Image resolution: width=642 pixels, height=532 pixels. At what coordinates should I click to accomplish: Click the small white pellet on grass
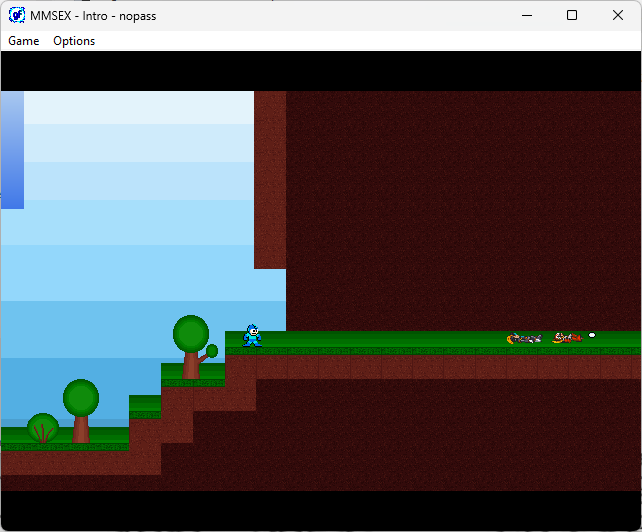592,335
